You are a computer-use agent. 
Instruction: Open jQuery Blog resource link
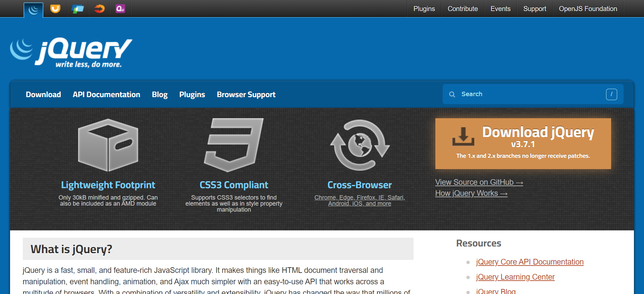point(496,291)
